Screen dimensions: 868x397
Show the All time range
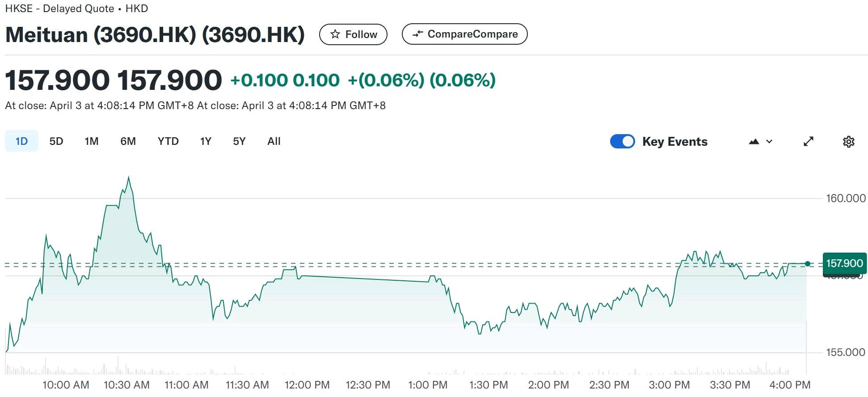[x=274, y=141]
